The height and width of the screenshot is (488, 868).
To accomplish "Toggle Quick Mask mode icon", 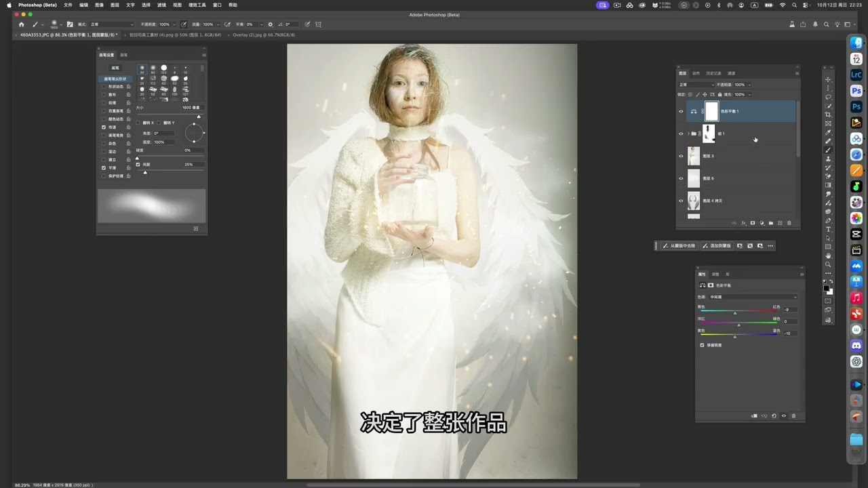I will coord(828,300).
